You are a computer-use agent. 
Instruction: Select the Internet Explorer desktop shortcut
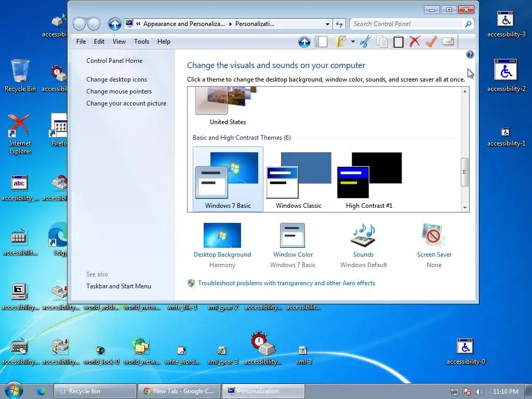pyautogui.click(x=20, y=135)
